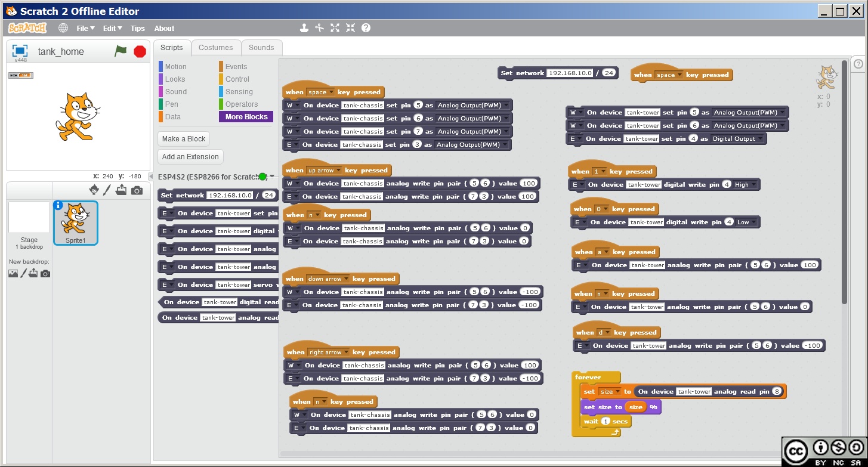
Task: Click the green flag to run
Action: pos(121,51)
